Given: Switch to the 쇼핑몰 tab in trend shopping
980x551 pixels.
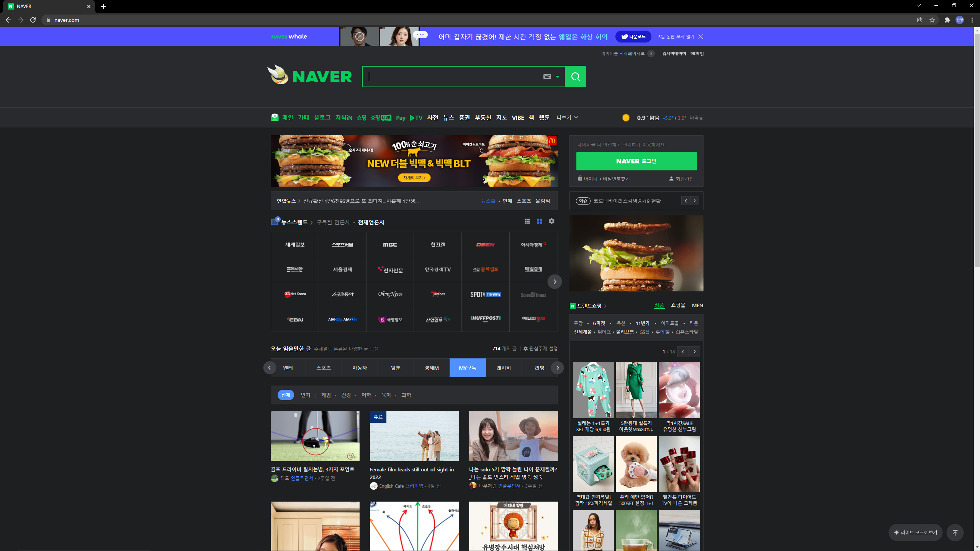Looking at the screenshot, I should point(678,305).
